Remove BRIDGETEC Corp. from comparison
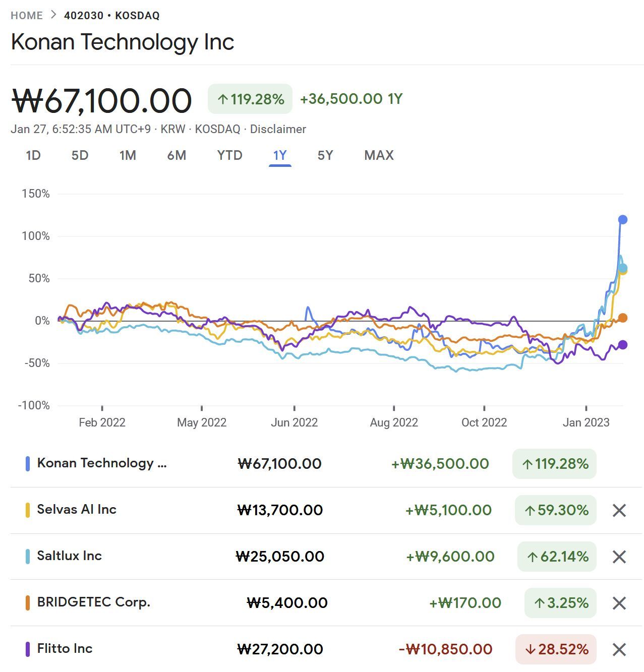The image size is (644, 672). pyautogui.click(x=619, y=603)
